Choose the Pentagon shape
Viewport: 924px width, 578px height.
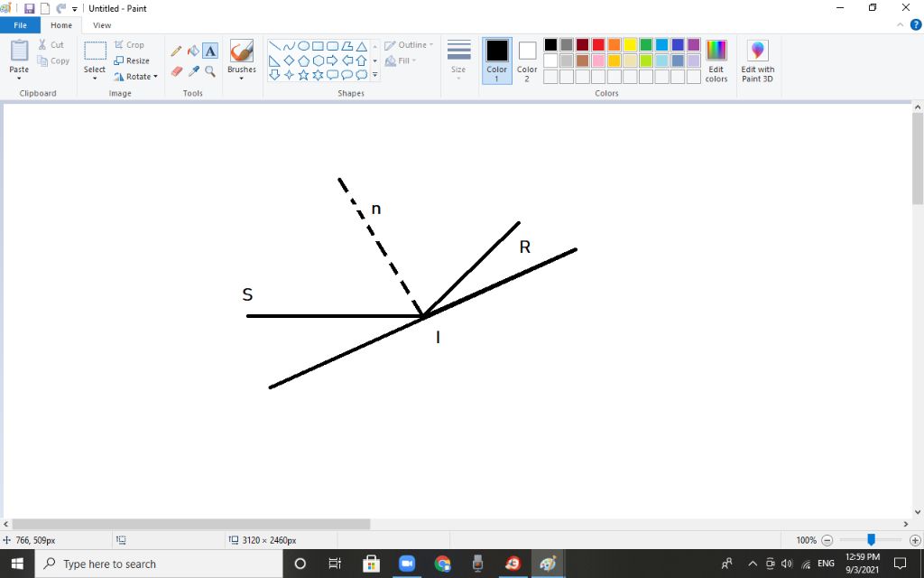click(x=303, y=61)
